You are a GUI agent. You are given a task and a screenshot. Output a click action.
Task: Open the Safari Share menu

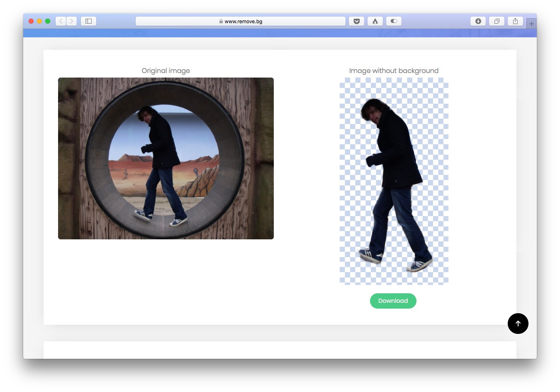point(515,21)
